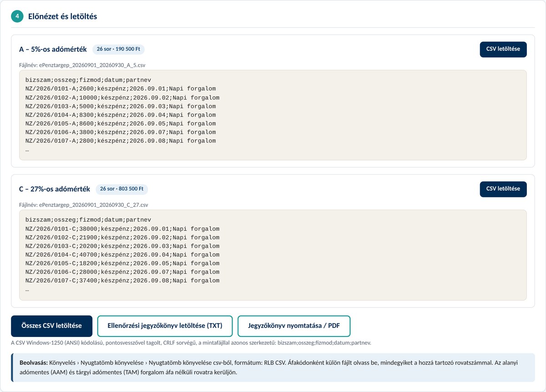Click row NZ/2026/0104-A;8300 in preview
546x392 pixels.
pyautogui.click(x=121, y=115)
